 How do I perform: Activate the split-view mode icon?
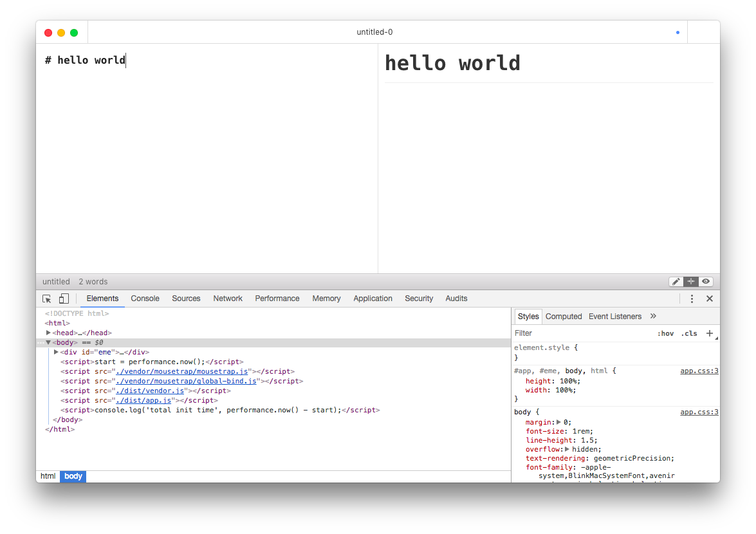click(x=690, y=281)
